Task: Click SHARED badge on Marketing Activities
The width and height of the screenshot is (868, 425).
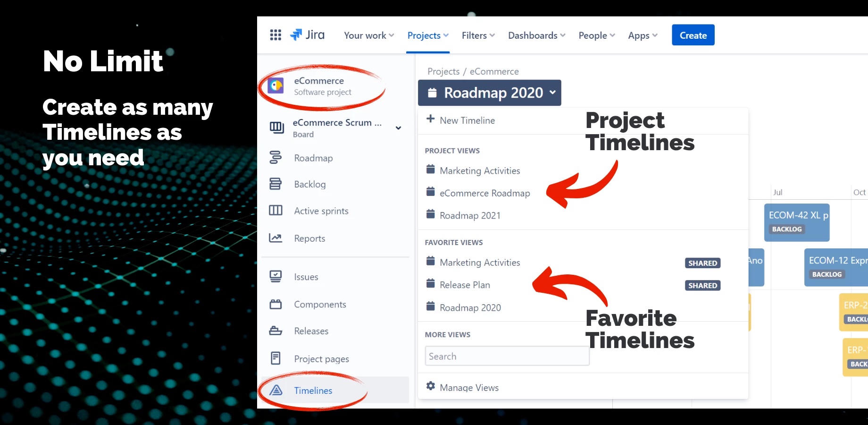Action: coord(702,263)
